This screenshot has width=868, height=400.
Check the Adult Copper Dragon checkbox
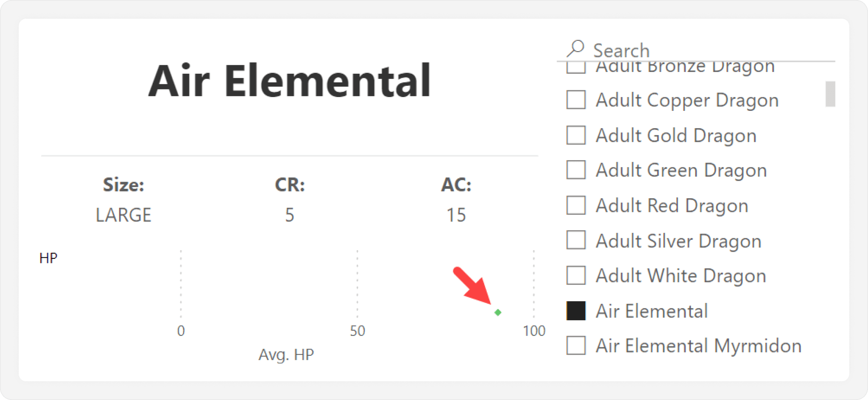[576, 100]
